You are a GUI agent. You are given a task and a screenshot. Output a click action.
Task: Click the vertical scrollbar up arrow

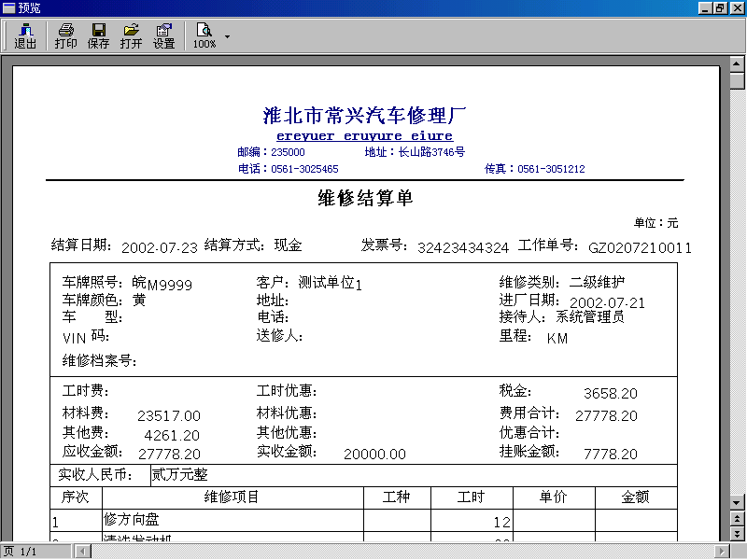pos(737,63)
